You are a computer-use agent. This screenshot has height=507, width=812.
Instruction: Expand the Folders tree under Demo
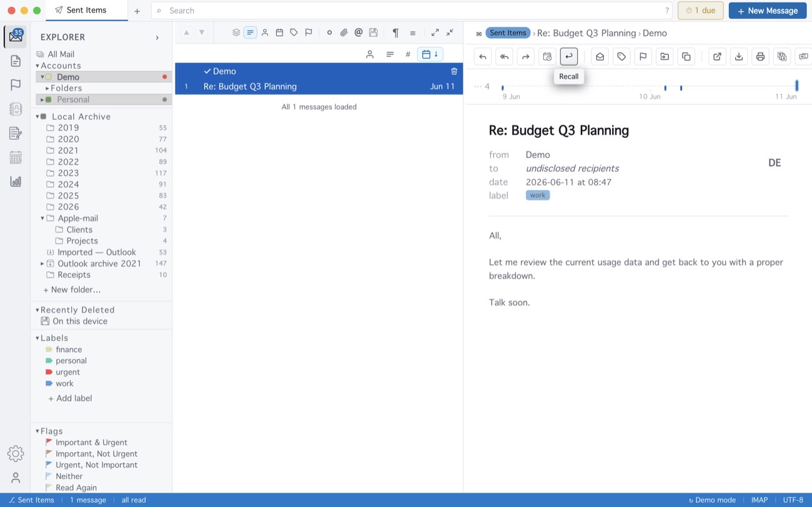[47, 88]
